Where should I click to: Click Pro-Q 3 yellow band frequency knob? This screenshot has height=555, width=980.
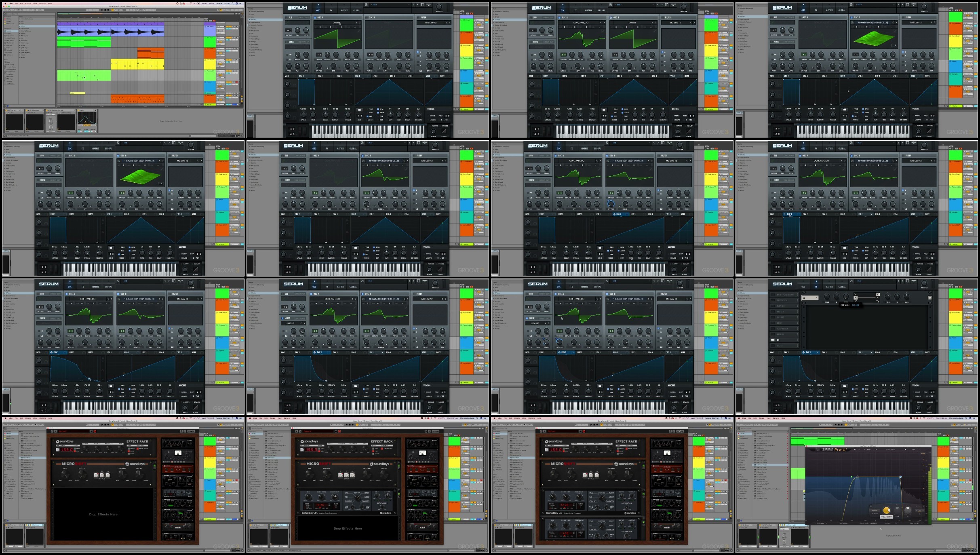click(887, 510)
